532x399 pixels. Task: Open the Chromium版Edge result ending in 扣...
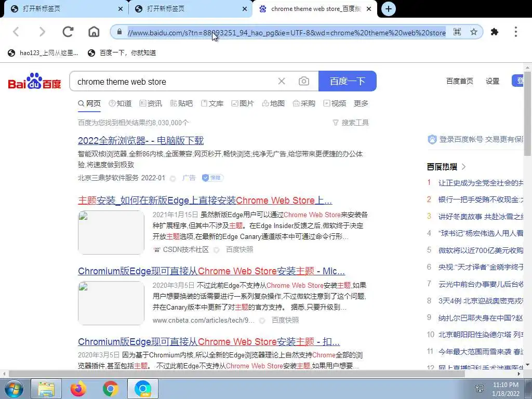click(209, 342)
